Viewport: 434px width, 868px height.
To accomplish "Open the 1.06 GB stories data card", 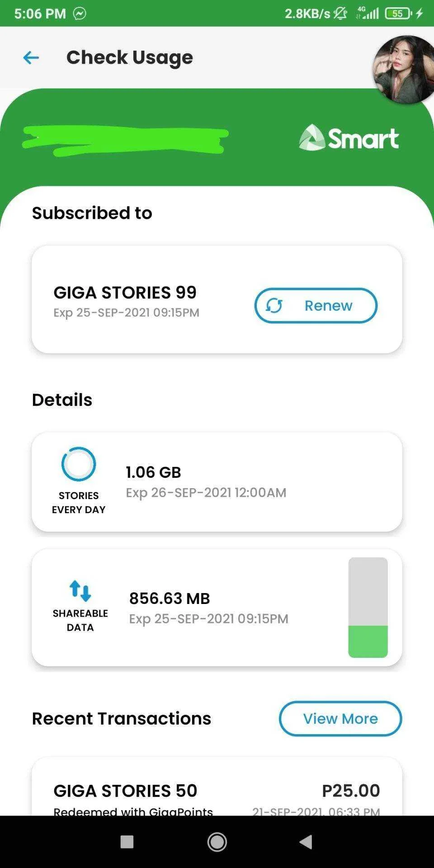I will 217,482.
